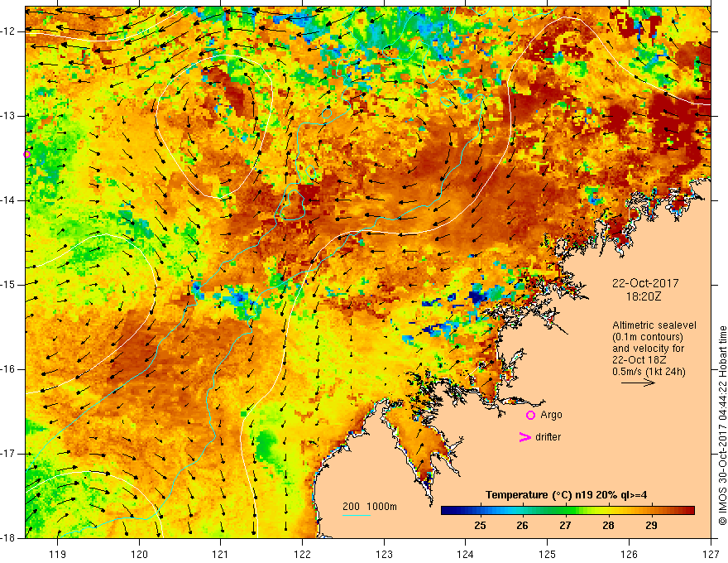Click the longitude label 121
The width and height of the screenshot is (728, 563).
tap(221, 554)
